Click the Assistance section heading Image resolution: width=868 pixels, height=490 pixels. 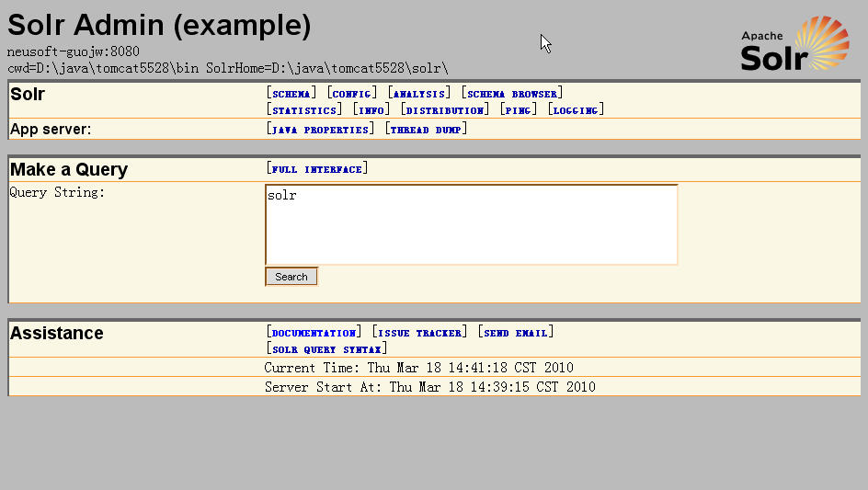(x=56, y=334)
